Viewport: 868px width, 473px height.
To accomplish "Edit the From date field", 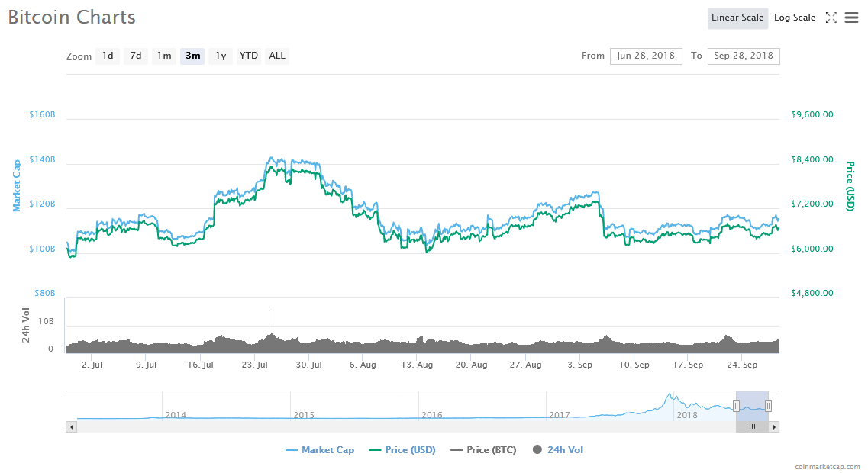I will 645,56.
